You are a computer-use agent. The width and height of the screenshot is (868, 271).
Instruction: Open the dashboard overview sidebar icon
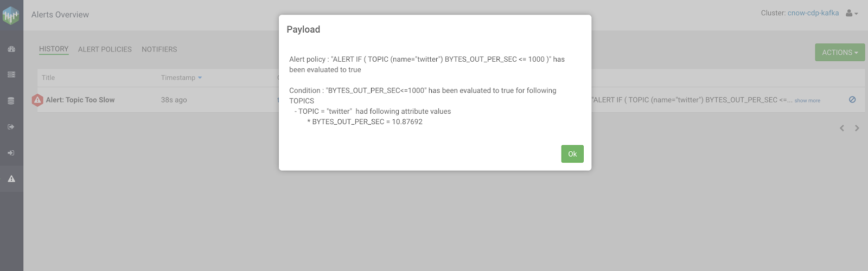[x=11, y=49]
